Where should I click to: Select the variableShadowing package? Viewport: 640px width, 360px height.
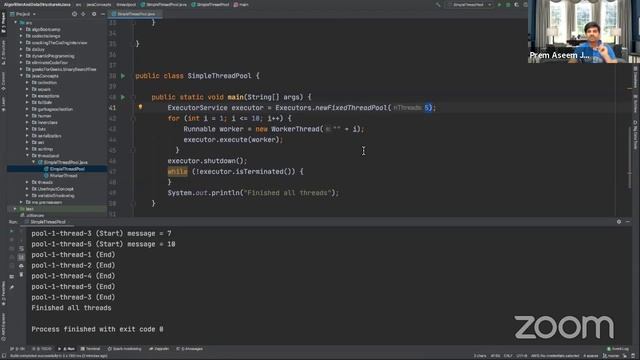point(53,196)
